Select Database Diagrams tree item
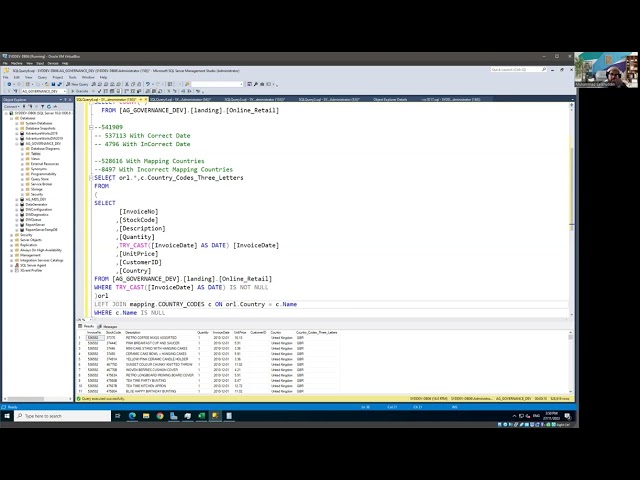 click(45, 149)
